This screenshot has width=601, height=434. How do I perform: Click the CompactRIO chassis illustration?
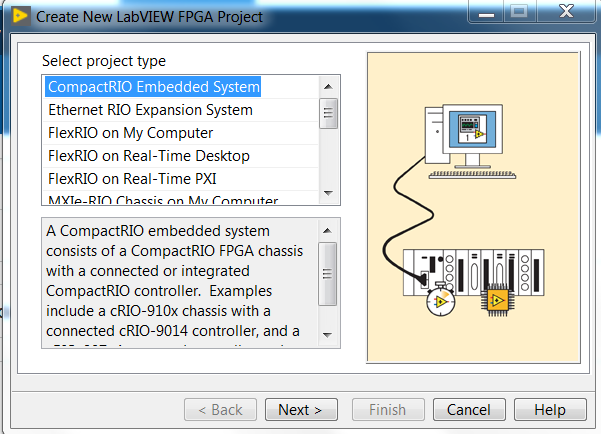pos(474,272)
